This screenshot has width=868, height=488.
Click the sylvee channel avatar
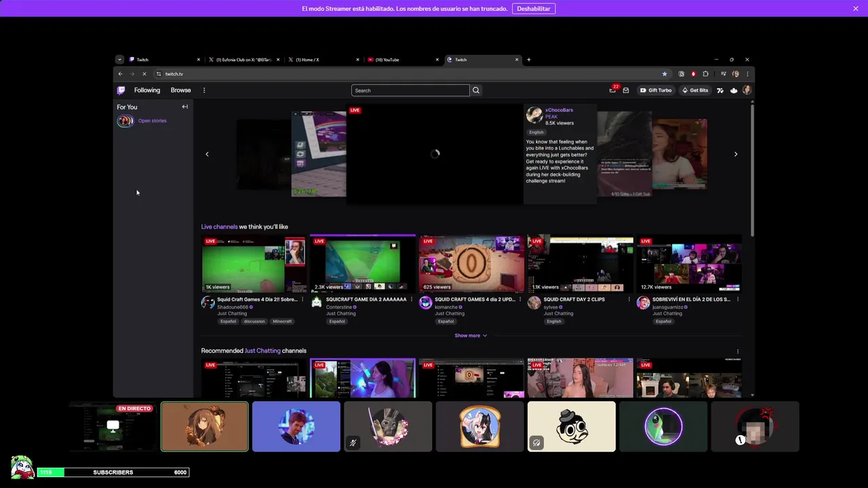click(x=534, y=302)
